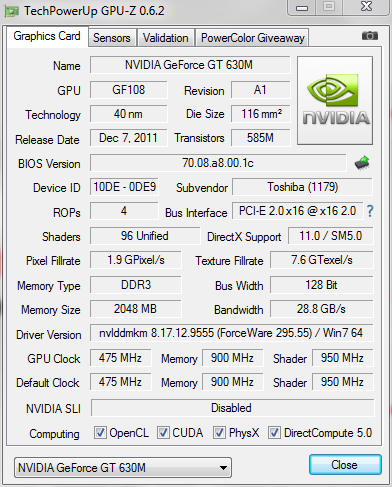
Task: Open the Validation tab
Action: 166,38
